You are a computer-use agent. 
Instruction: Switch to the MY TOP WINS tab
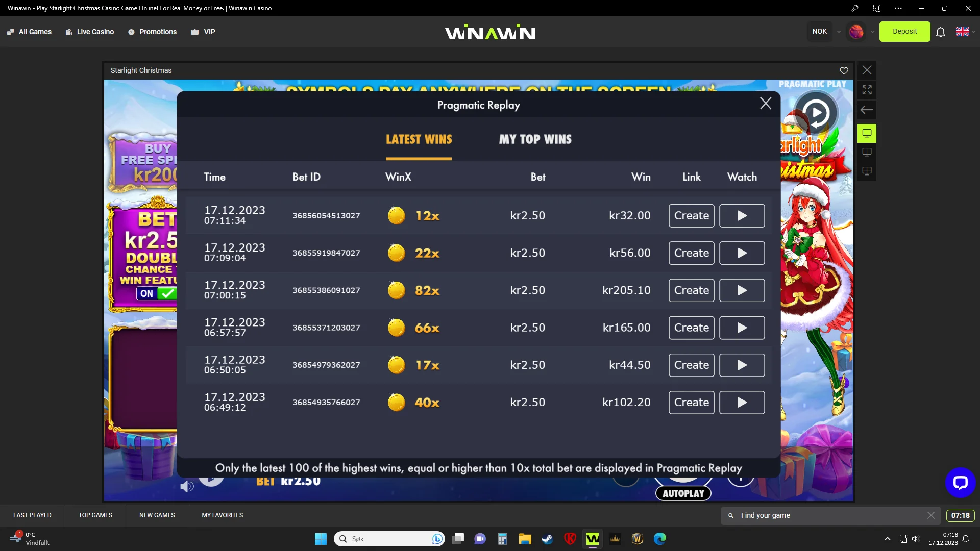(x=535, y=139)
